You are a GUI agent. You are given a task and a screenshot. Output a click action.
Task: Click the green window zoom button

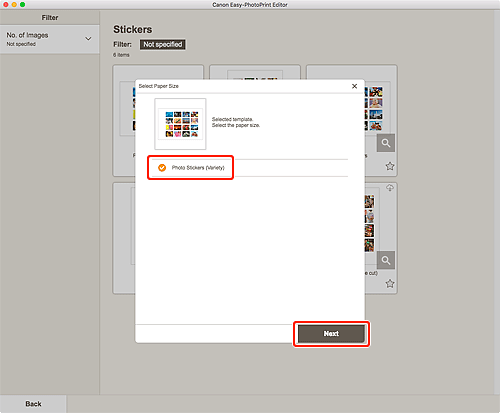(x=22, y=5)
